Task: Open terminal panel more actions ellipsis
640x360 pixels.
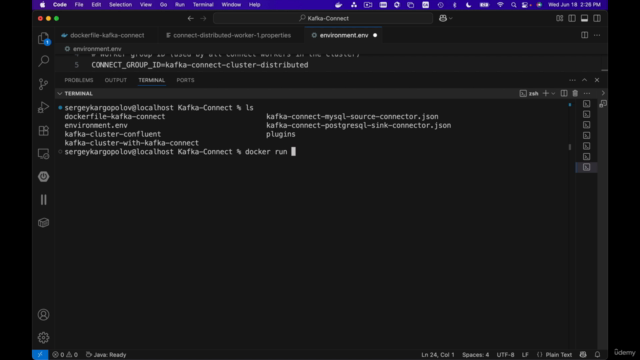Action: pyautogui.click(x=587, y=93)
